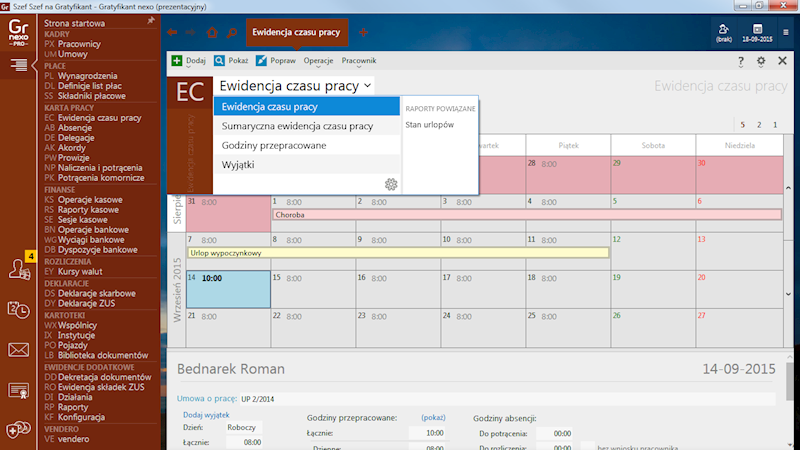
Task: Open the top-right hamburger menu
Action: [786, 32]
